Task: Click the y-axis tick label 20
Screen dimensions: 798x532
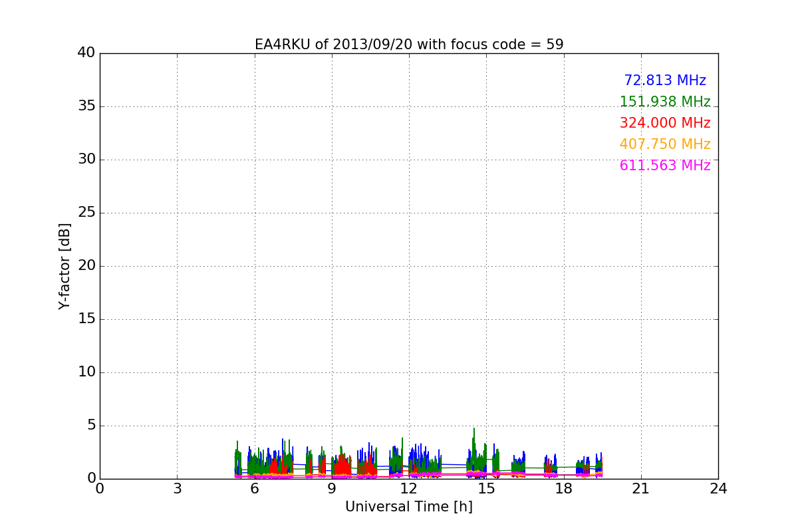Action: pyautogui.click(x=86, y=266)
